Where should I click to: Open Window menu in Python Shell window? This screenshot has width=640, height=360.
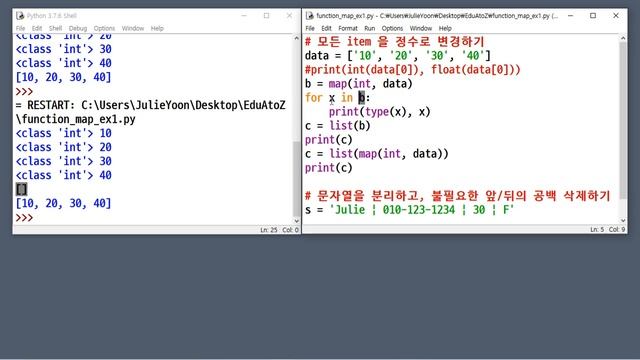point(133,28)
